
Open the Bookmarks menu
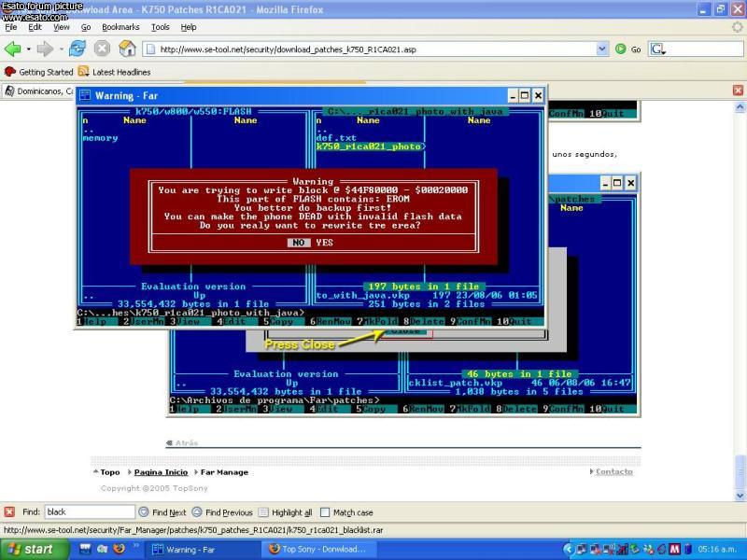tap(120, 27)
